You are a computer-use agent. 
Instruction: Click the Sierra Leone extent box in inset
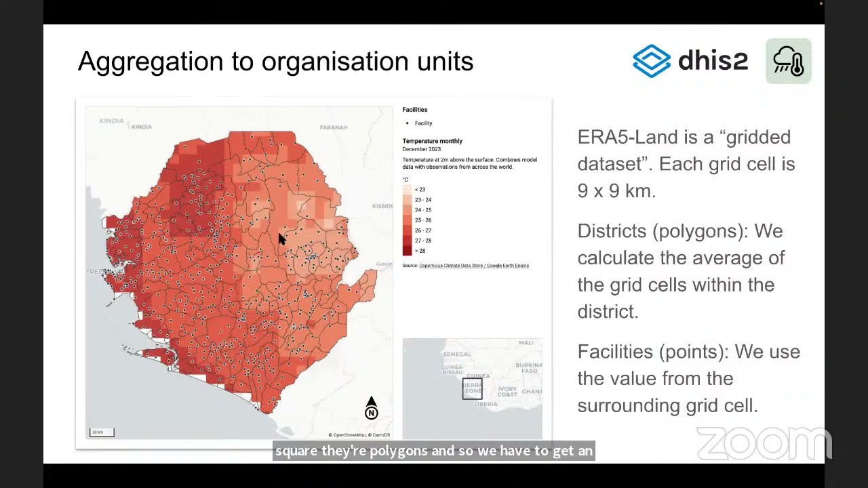coord(472,389)
